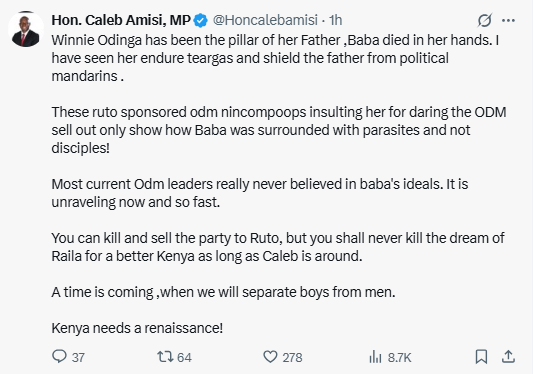Click the line "Kenya needs a renaissance!"

pos(137,328)
